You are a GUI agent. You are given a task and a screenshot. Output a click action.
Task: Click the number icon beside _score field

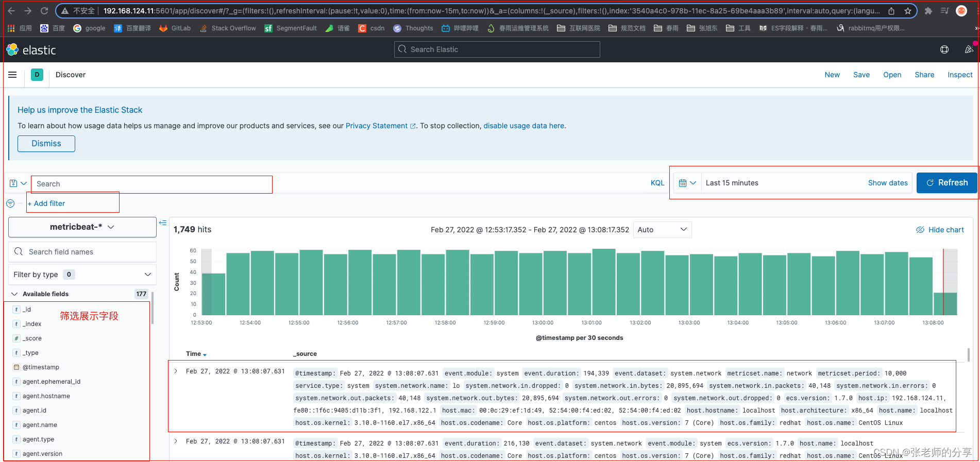point(16,338)
